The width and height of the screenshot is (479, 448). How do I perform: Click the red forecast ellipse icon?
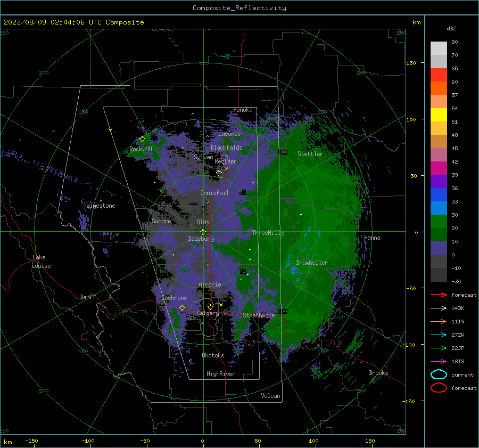pos(439,388)
